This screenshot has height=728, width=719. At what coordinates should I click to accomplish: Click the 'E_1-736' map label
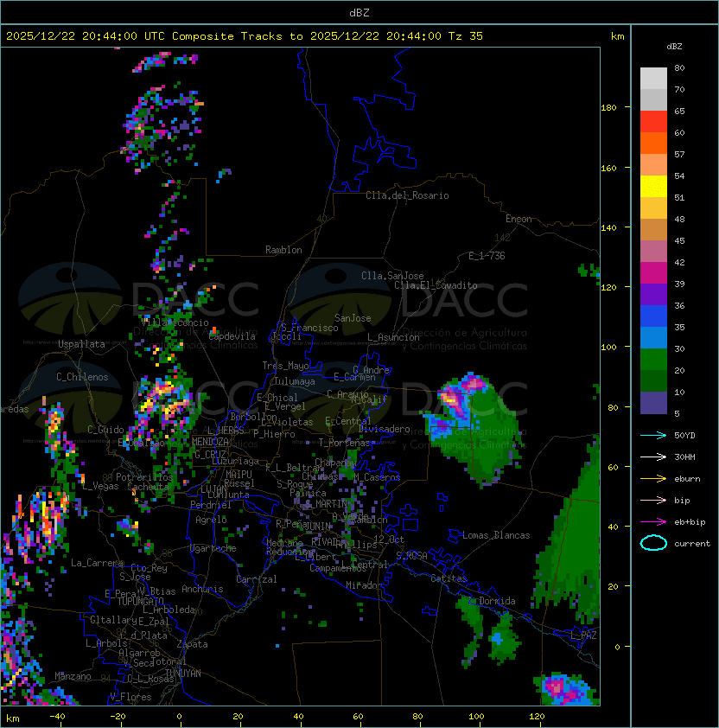[487, 256]
